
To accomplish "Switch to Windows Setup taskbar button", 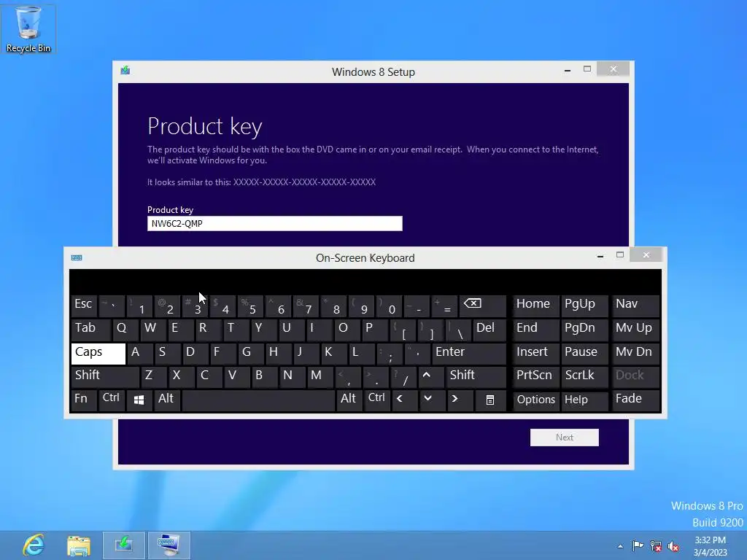I will click(x=123, y=545).
